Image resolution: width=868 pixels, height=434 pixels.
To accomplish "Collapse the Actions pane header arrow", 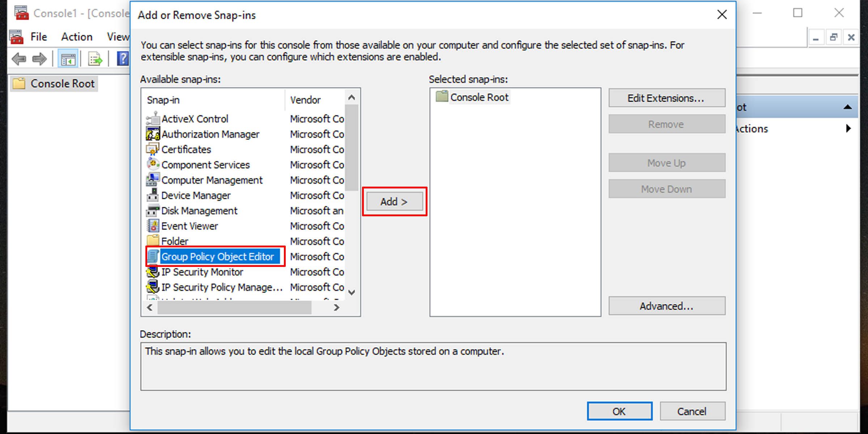I will (x=847, y=107).
